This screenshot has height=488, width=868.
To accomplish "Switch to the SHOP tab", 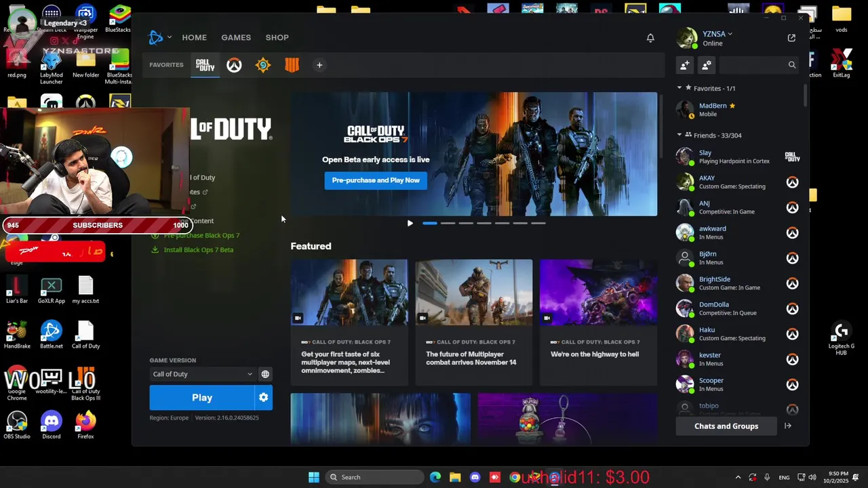I will click(277, 37).
